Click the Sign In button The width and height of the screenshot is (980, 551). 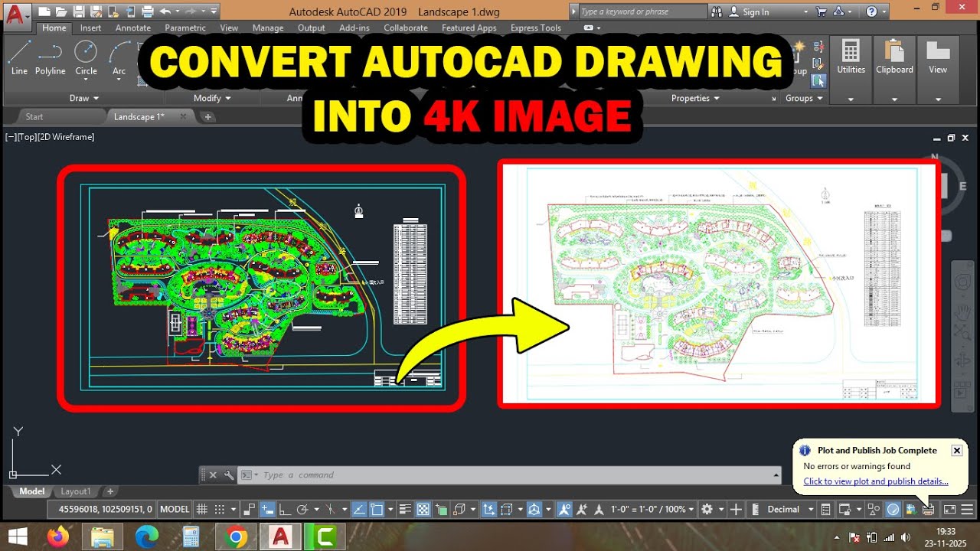(x=749, y=11)
